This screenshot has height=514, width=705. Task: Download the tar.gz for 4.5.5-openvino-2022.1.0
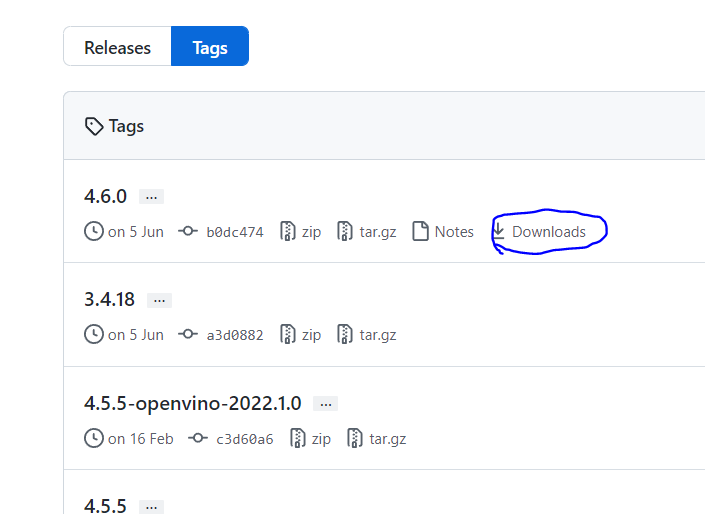388,439
